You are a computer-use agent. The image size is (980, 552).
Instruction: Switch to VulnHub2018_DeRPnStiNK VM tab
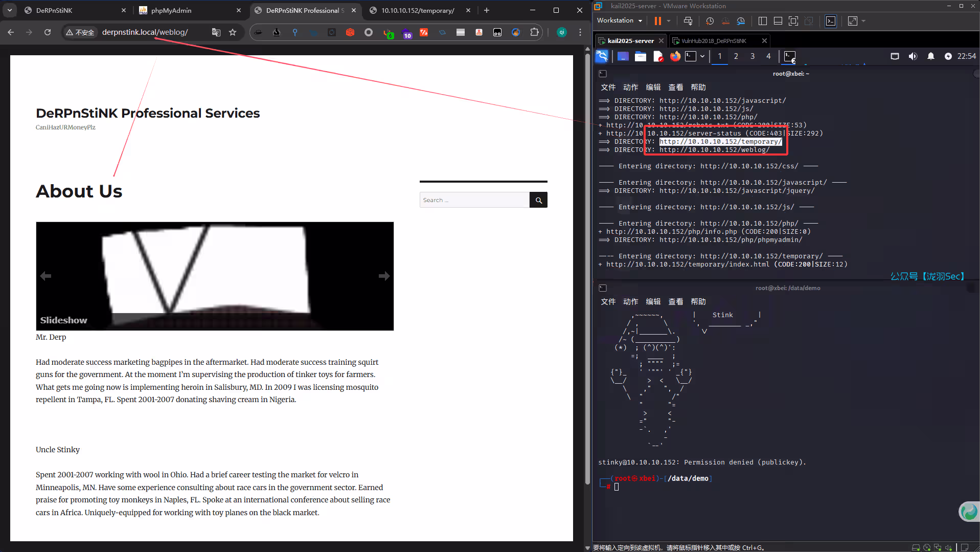(x=713, y=41)
